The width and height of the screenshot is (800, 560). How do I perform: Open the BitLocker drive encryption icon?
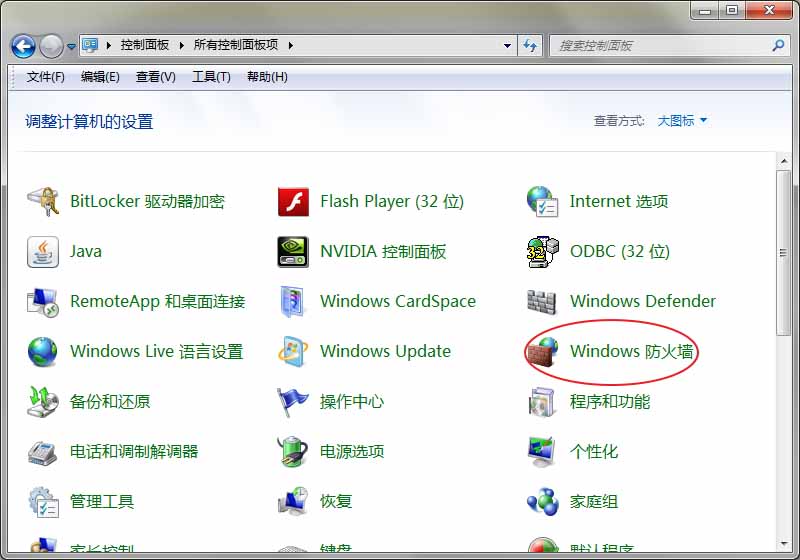(x=43, y=201)
